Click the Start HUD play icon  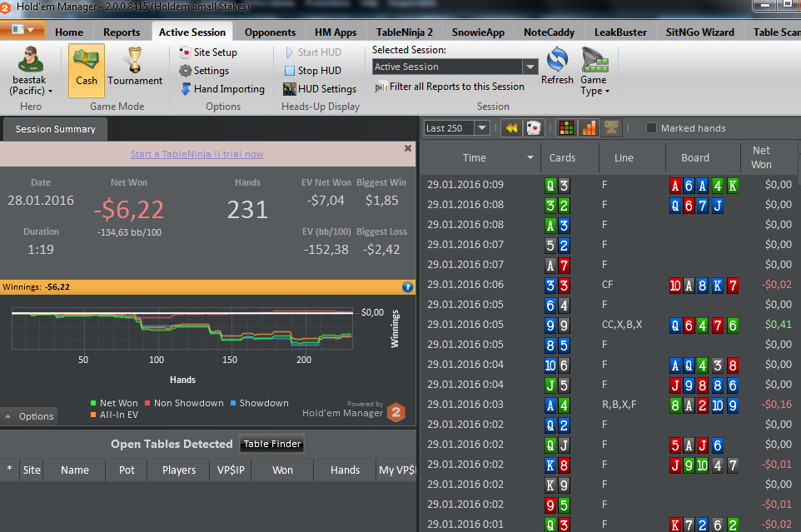coord(290,52)
